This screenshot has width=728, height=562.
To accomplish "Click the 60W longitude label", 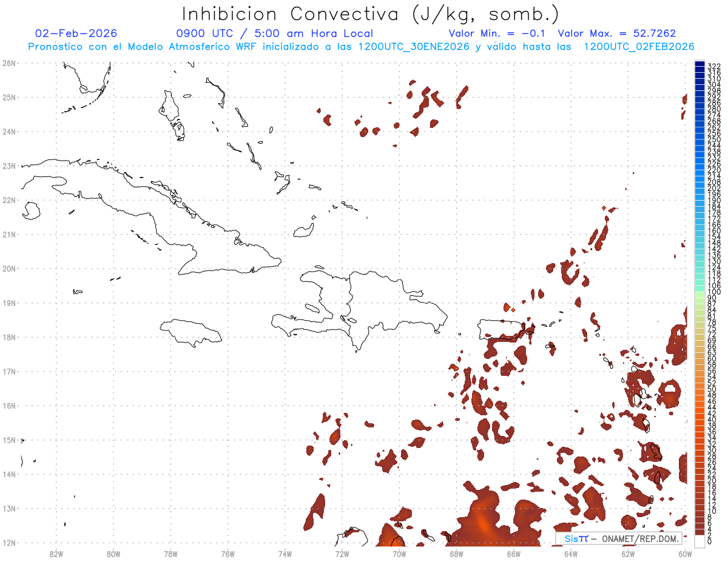I will click(x=685, y=554).
